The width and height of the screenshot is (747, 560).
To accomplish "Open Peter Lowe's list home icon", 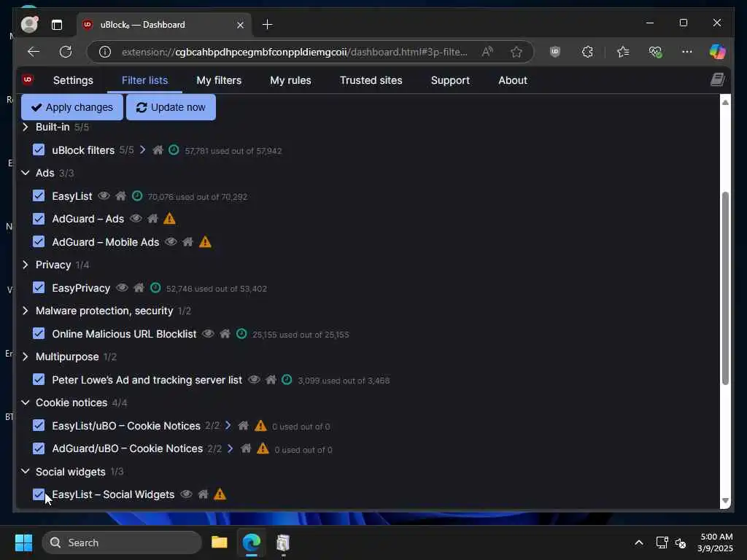I will click(271, 379).
